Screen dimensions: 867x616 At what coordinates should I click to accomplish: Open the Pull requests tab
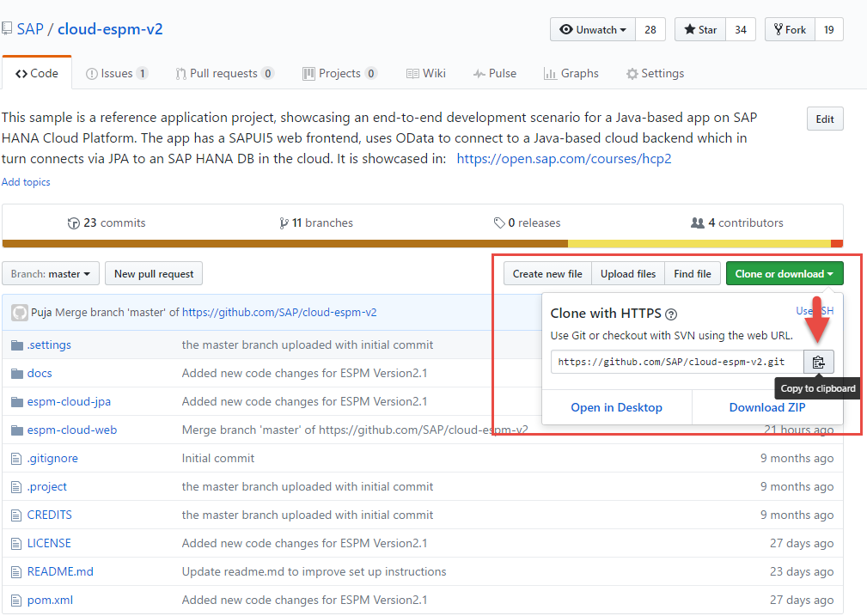pyautogui.click(x=224, y=74)
